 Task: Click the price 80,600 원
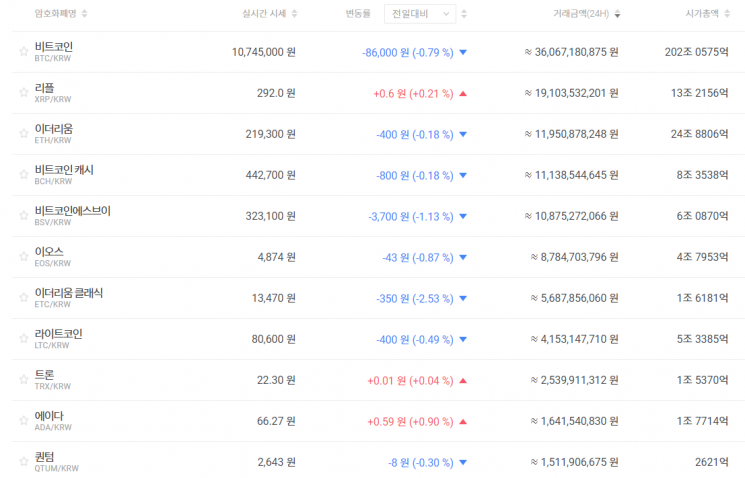tap(274, 339)
